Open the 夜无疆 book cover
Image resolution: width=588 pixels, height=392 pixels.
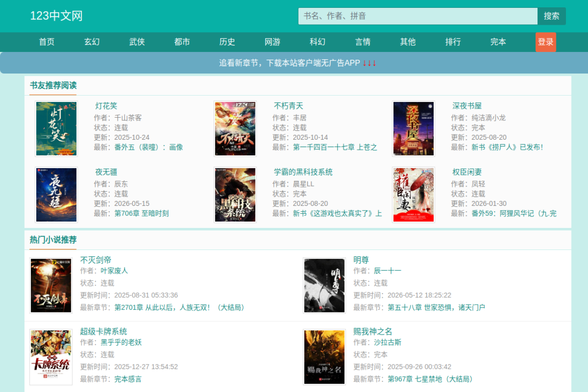[56, 195]
